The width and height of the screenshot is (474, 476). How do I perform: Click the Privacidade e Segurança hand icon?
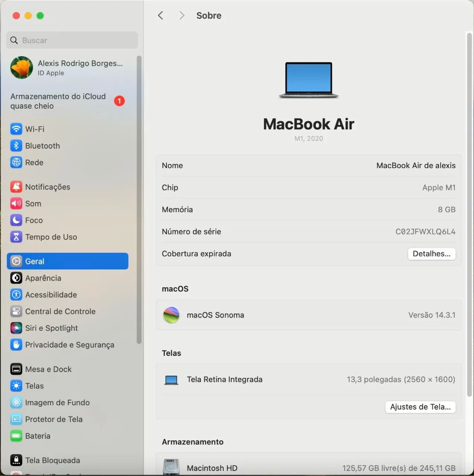(16, 345)
